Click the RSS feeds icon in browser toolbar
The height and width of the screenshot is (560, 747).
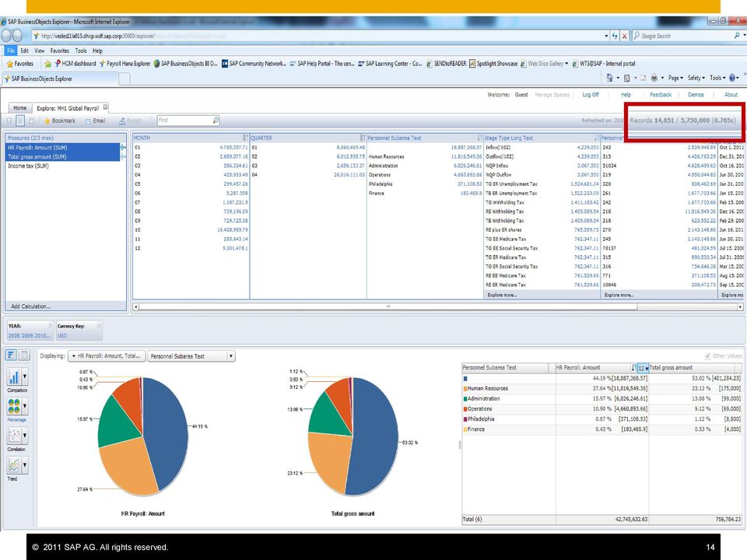coord(627,78)
